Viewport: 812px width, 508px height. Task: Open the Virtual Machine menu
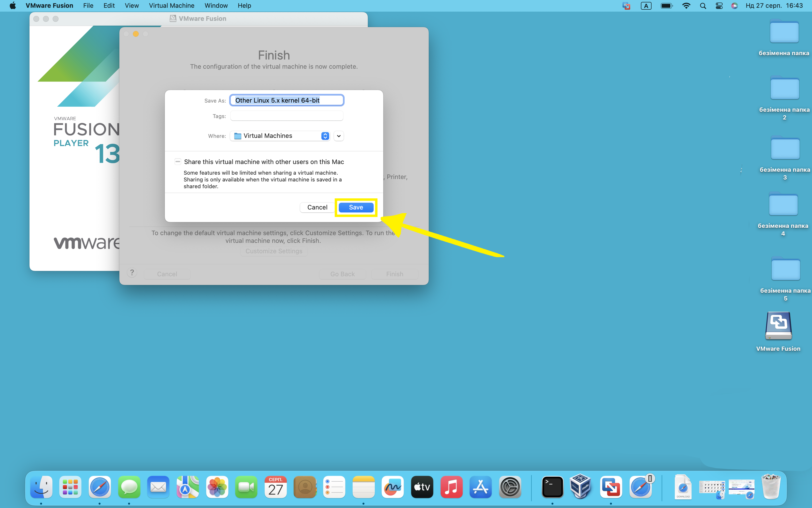[x=171, y=6]
